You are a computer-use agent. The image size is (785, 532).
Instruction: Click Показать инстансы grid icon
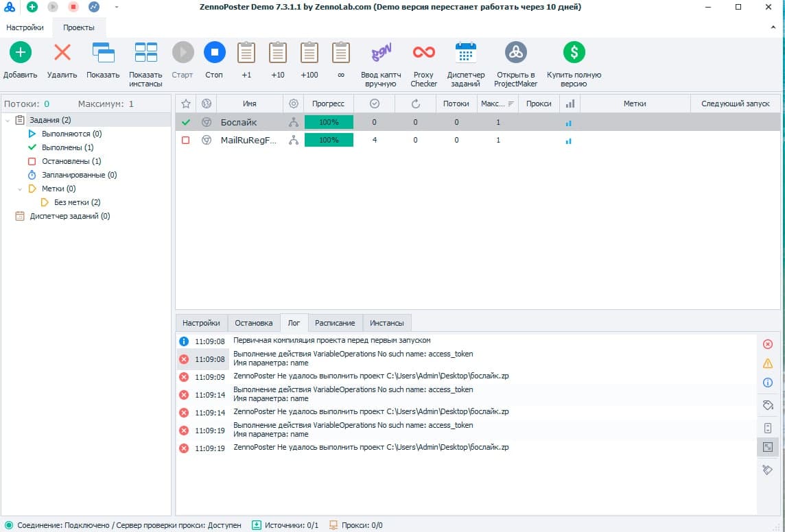pyautogui.click(x=145, y=52)
